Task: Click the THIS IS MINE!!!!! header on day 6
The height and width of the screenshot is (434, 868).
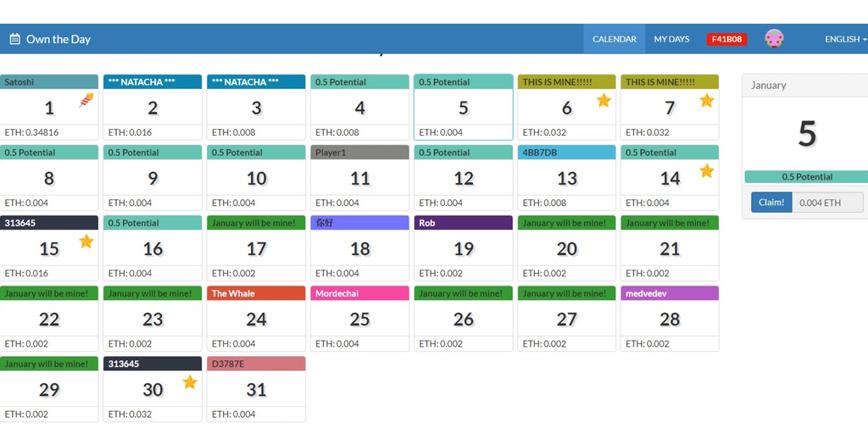Action: [567, 82]
